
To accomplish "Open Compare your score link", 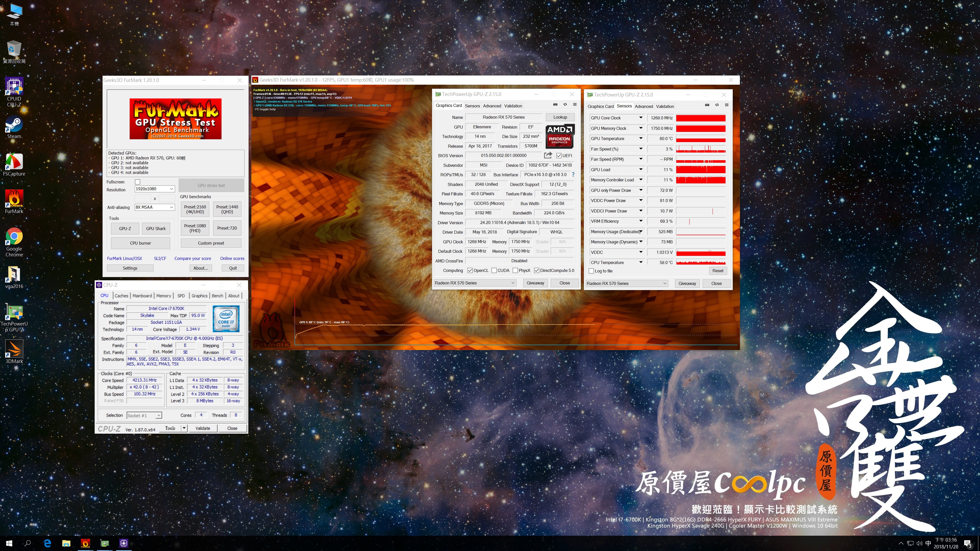I will 192,259.
